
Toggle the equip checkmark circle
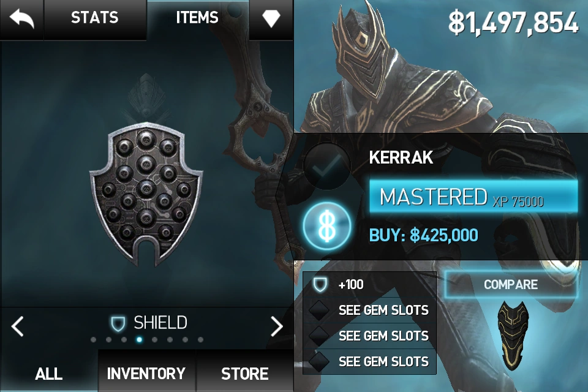click(x=326, y=166)
